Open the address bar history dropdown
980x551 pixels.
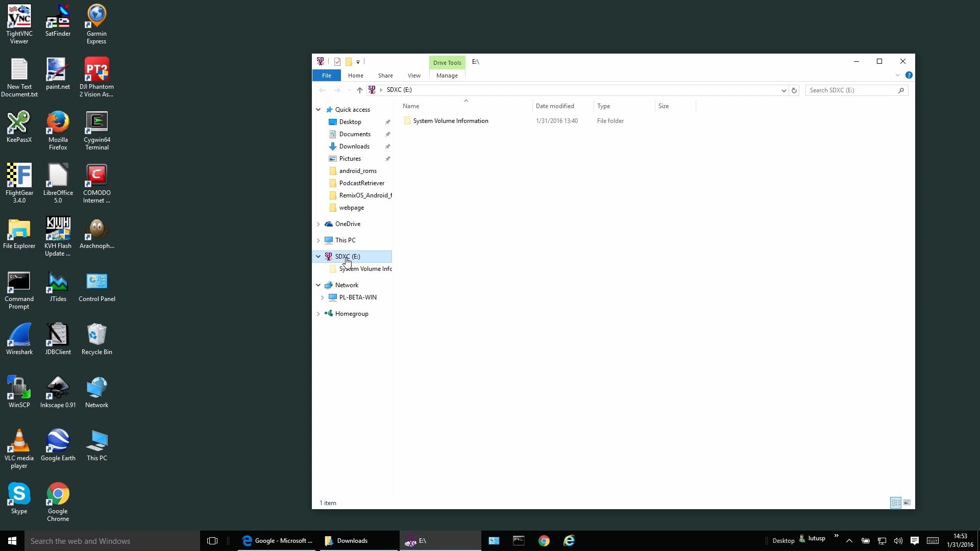(x=783, y=90)
